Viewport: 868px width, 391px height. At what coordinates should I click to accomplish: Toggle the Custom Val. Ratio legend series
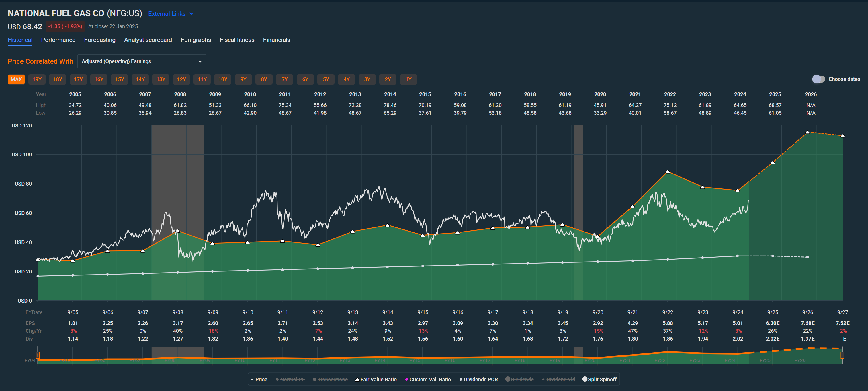pyautogui.click(x=428, y=380)
